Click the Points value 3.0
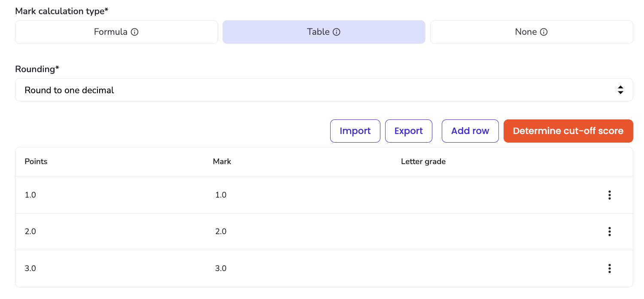The width and height of the screenshot is (644, 299). point(30,268)
